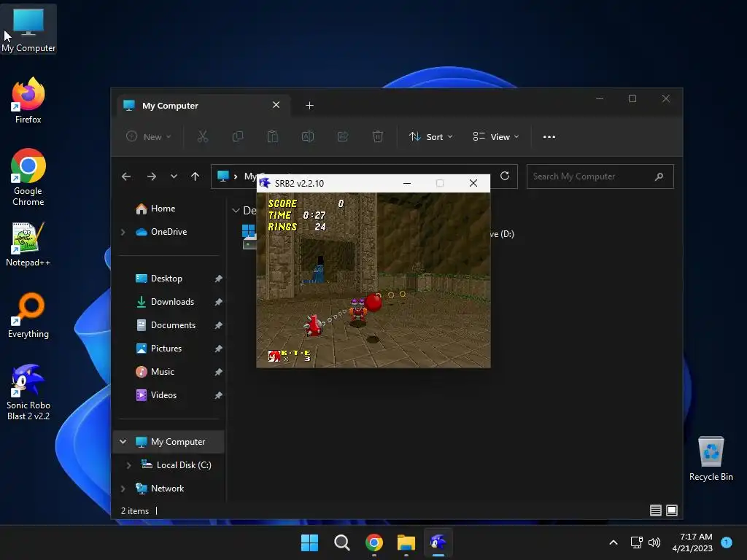Go forward using the Explorer forward arrow
The width and height of the screenshot is (747, 560).
[152, 176]
